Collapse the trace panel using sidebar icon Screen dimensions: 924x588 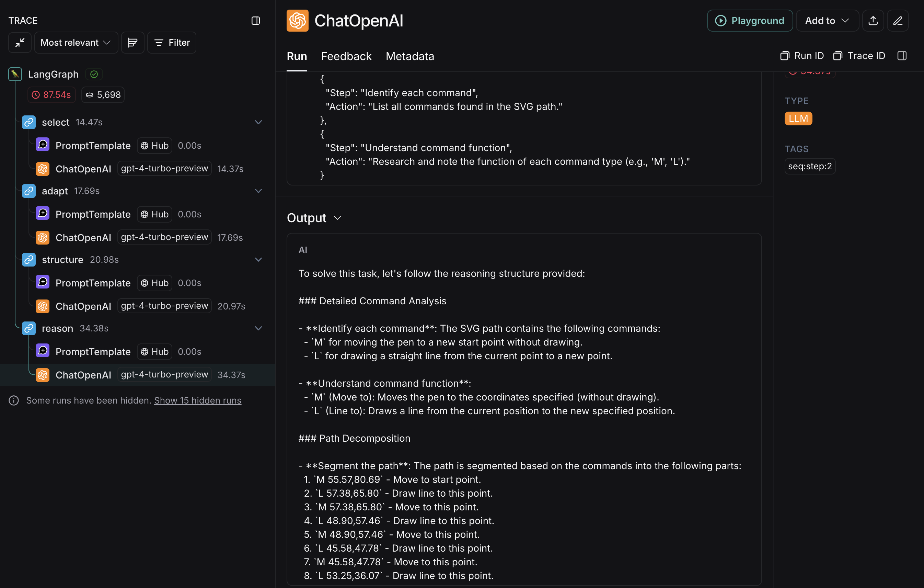pyautogui.click(x=256, y=21)
